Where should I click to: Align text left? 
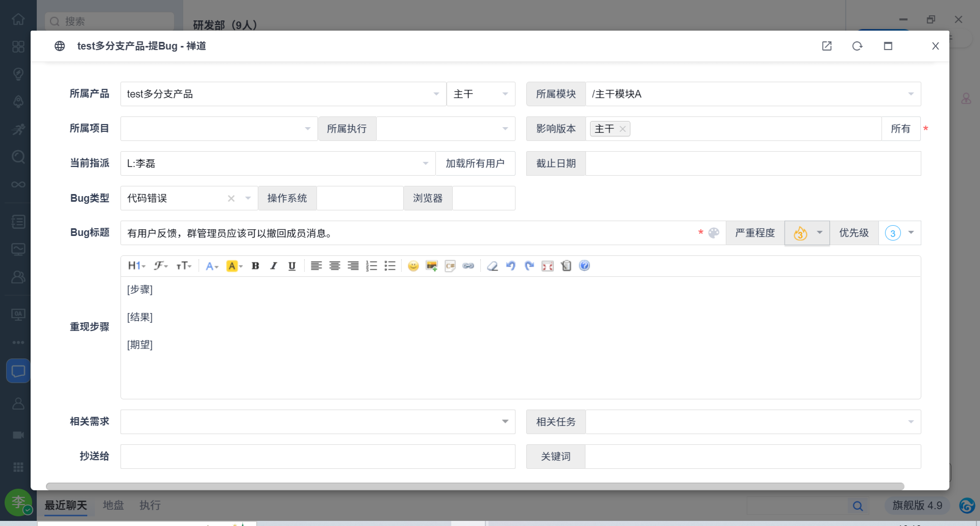[316, 266]
